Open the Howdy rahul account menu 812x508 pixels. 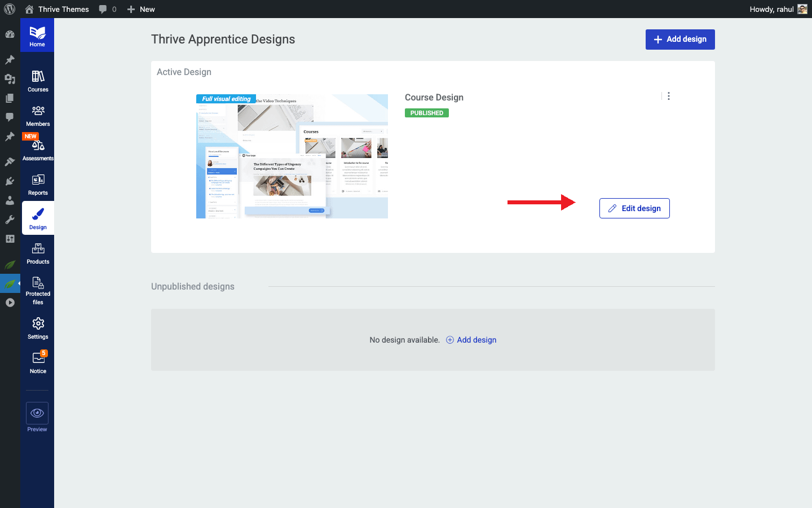click(x=778, y=9)
